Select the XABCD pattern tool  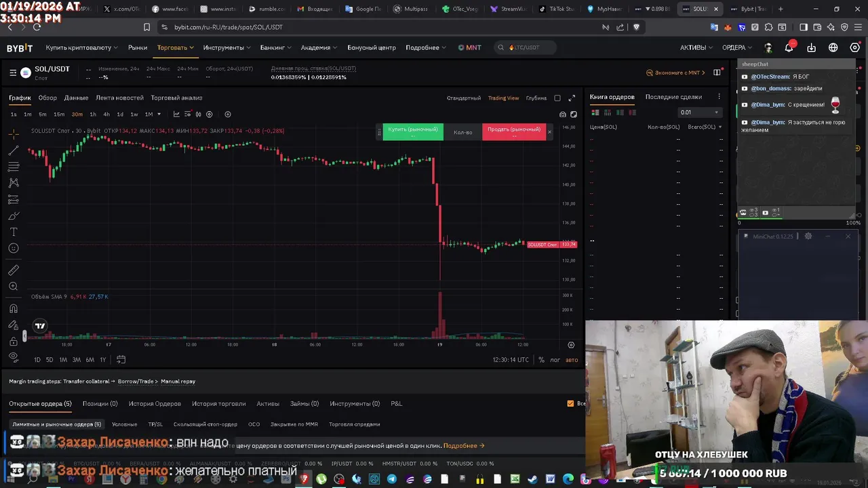tap(14, 183)
